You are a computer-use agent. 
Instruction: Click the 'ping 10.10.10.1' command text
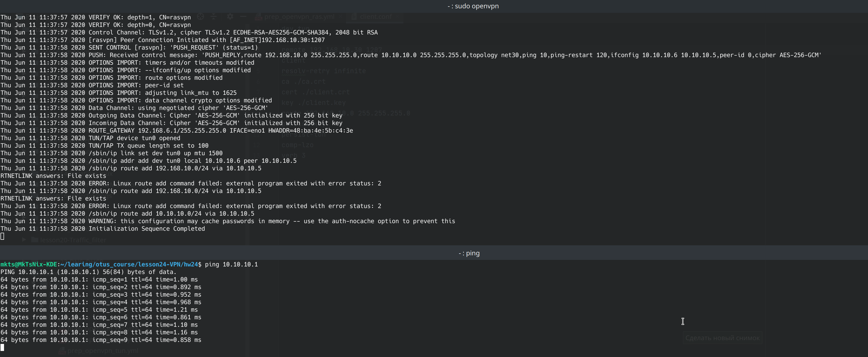coord(231,264)
